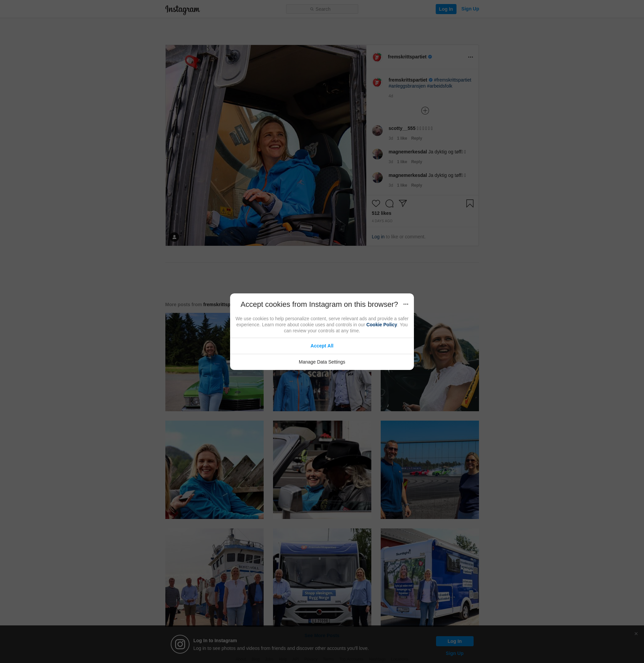Save post with bookmark icon
Viewport: 644px width, 663px height.
[x=470, y=203]
